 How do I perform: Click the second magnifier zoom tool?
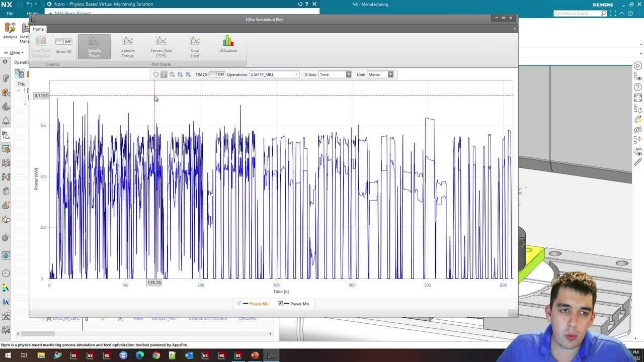(172, 74)
